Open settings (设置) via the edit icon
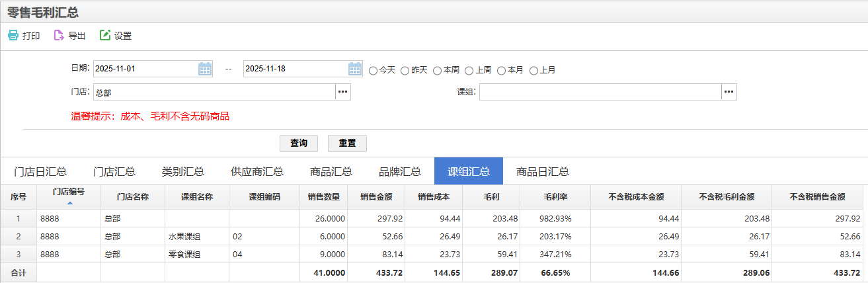 pyautogui.click(x=104, y=36)
